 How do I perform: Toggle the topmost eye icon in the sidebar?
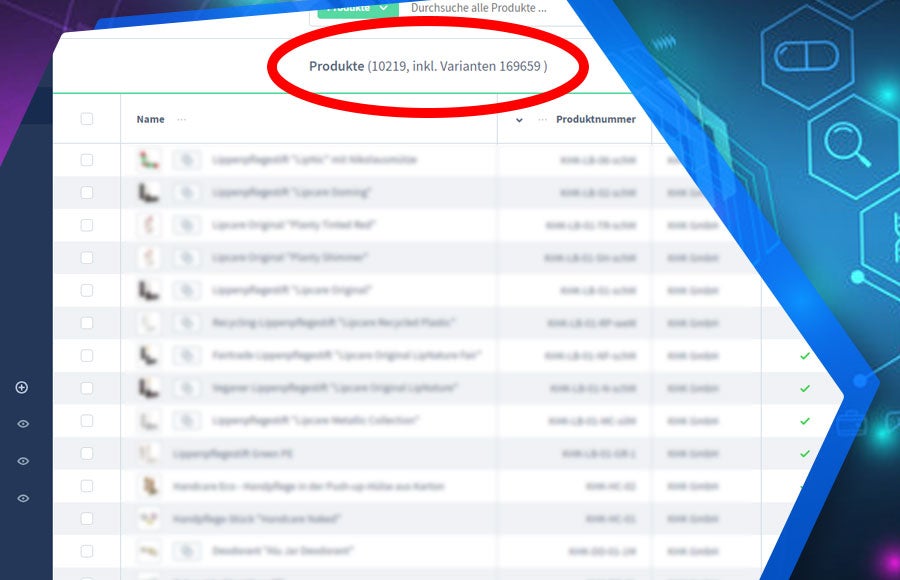(22, 424)
